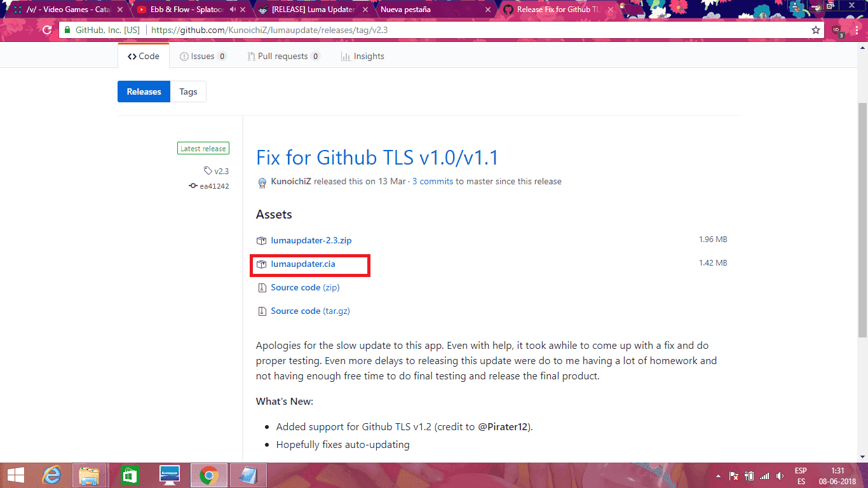Select the Tags button
868x488 pixels.
188,91
